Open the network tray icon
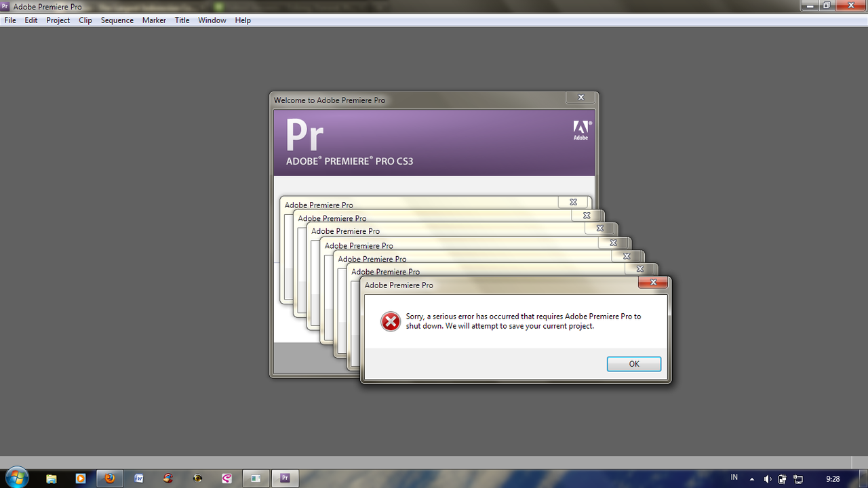This screenshot has height=488, width=868. point(798,479)
